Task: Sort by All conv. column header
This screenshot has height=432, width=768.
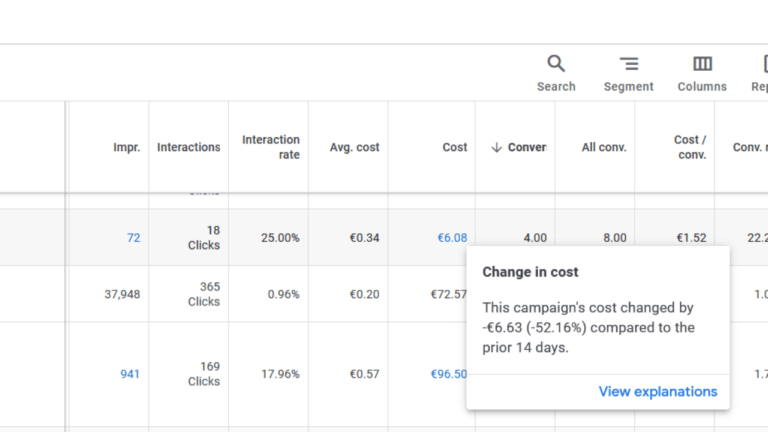Action: pos(604,147)
